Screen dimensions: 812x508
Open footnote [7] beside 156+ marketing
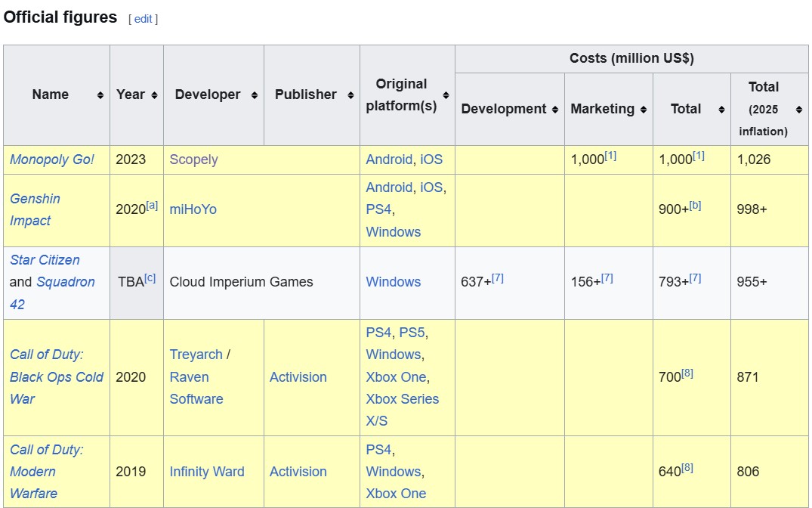coord(607,278)
